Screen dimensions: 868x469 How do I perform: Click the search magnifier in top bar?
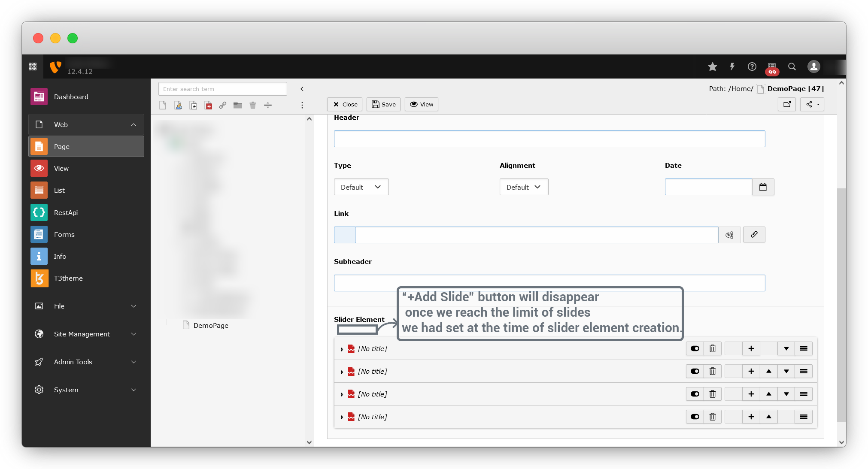(792, 67)
